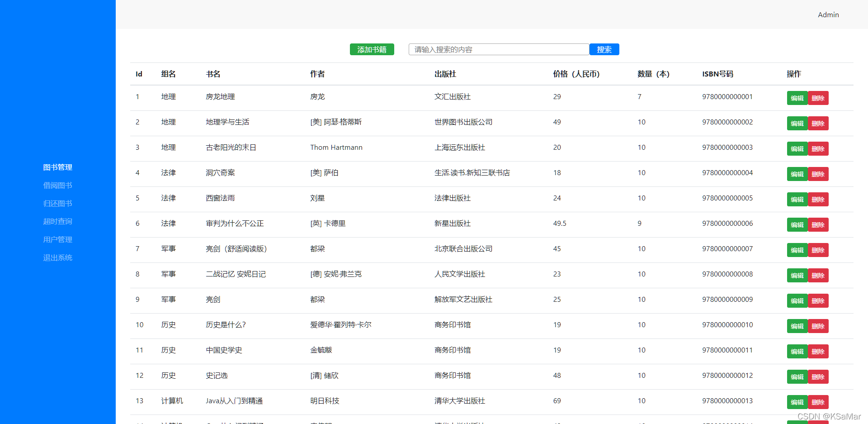Open the Admin user link
Viewport: 868px width, 424px height.
click(828, 14)
